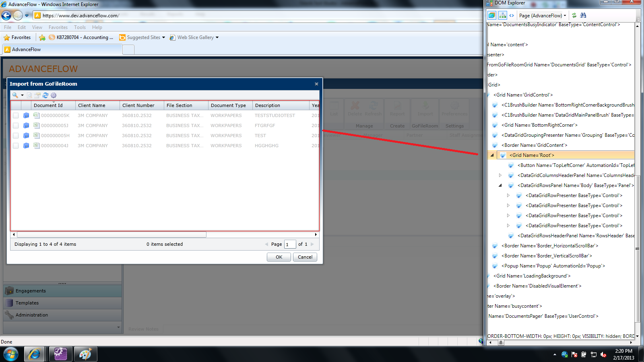Click the green refresh icon in DOM Explorer
This screenshot has width=644, height=362.
tap(574, 16)
